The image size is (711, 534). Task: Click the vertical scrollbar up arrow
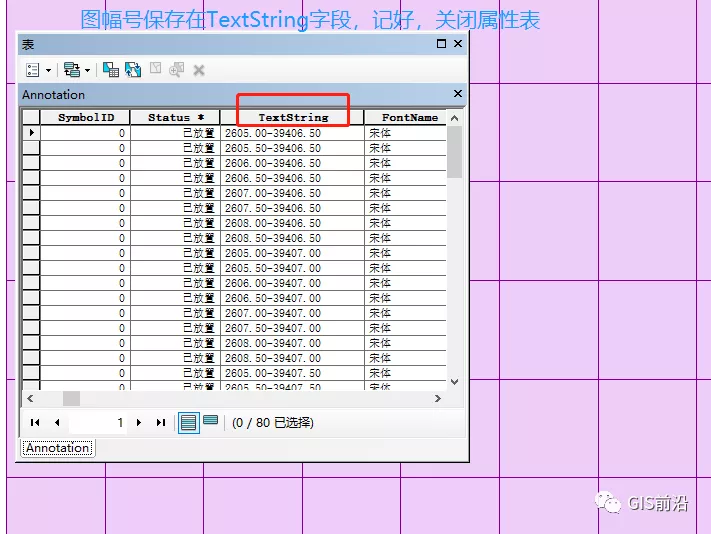click(x=454, y=118)
